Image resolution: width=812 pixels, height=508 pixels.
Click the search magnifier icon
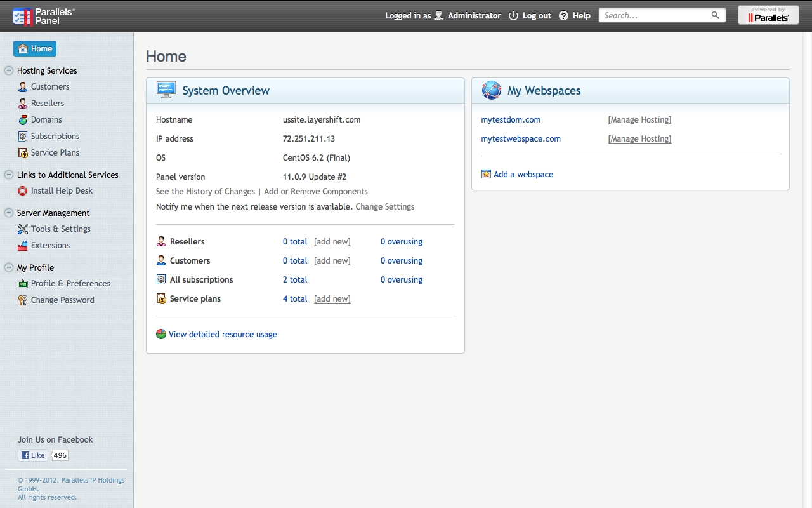click(716, 15)
